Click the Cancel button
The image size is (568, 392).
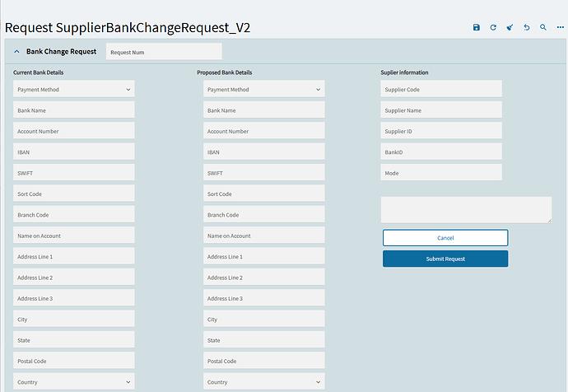point(445,238)
